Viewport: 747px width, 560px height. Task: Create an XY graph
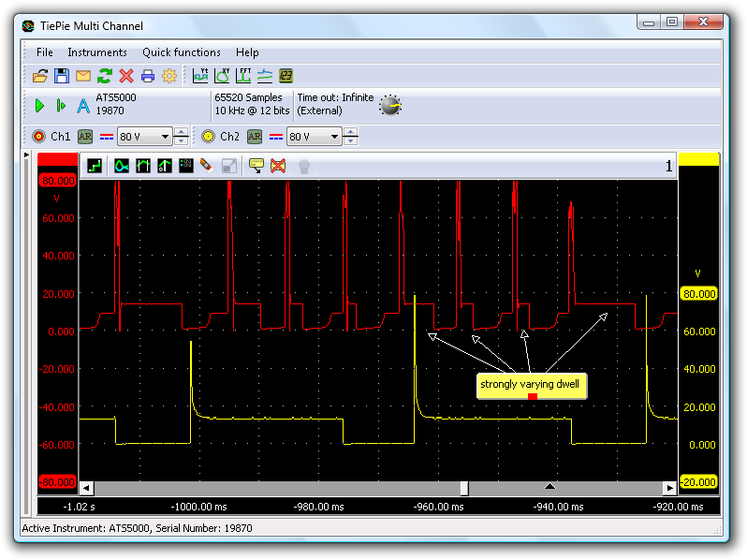222,75
